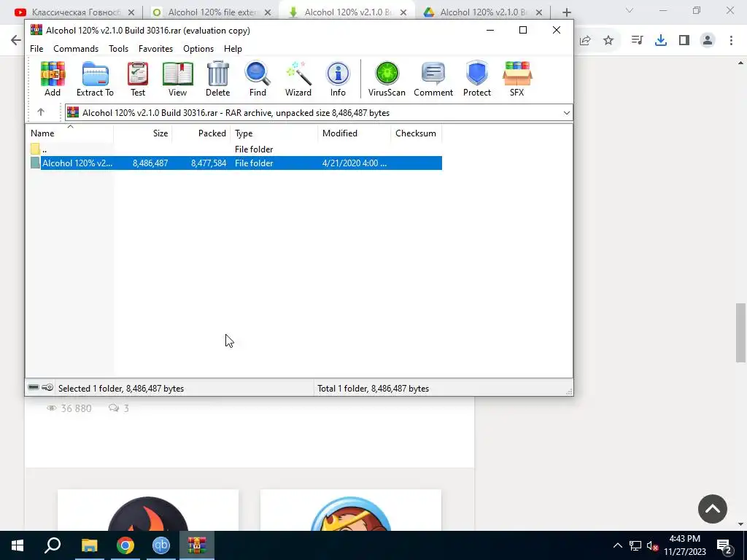Viewport: 747px width, 560px height.
Task: Click the '4/21/2020 4:00' modified cell
Action: coord(355,163)
